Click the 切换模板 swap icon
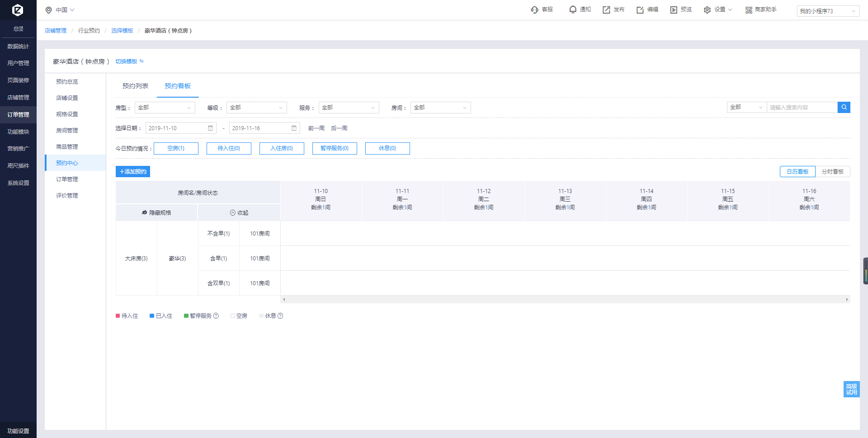This screenshot has height=438, width=868. (x=142, y=61)
